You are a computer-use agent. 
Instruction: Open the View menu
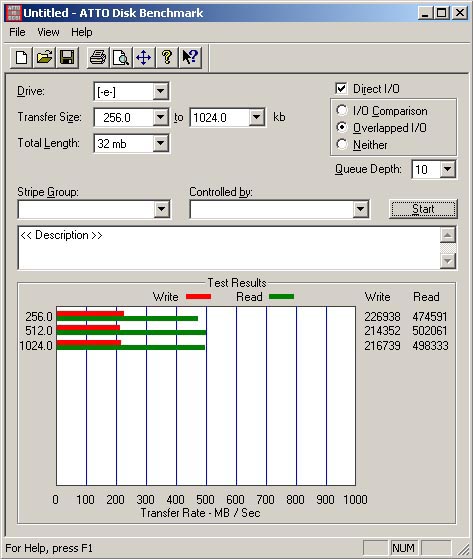[48, 32]
